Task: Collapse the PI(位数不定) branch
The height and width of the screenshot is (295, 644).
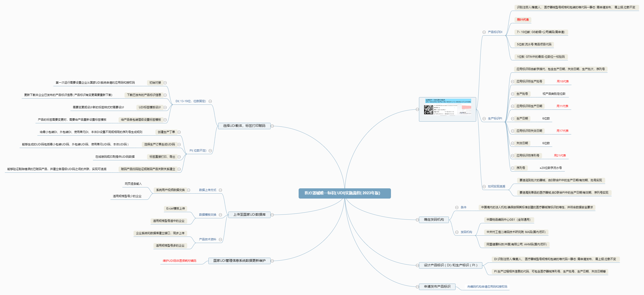Action: (210, 151)
